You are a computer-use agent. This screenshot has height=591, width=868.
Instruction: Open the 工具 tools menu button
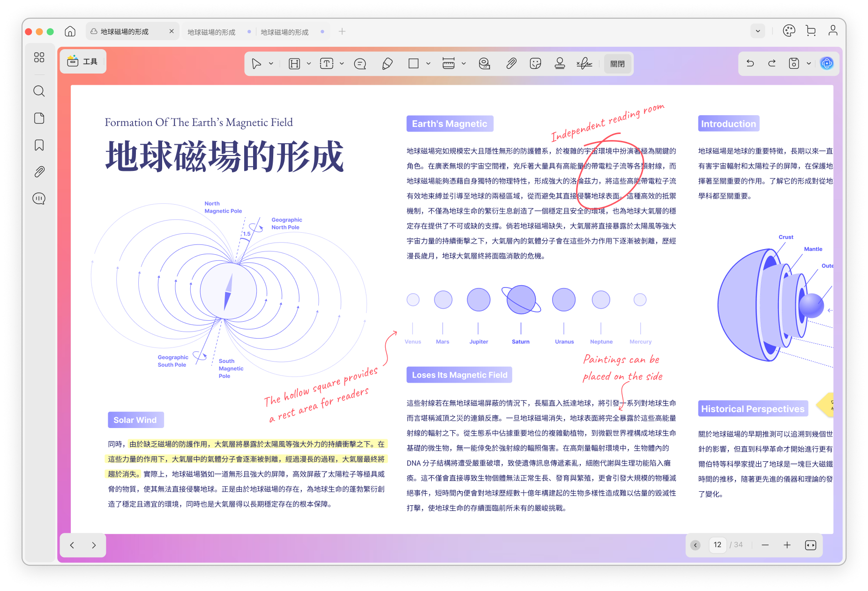coord(83,61)
